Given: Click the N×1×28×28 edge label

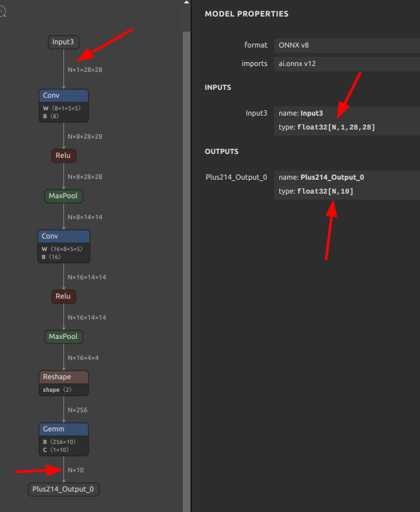Looking at the screenshot, I should (85, 70).
